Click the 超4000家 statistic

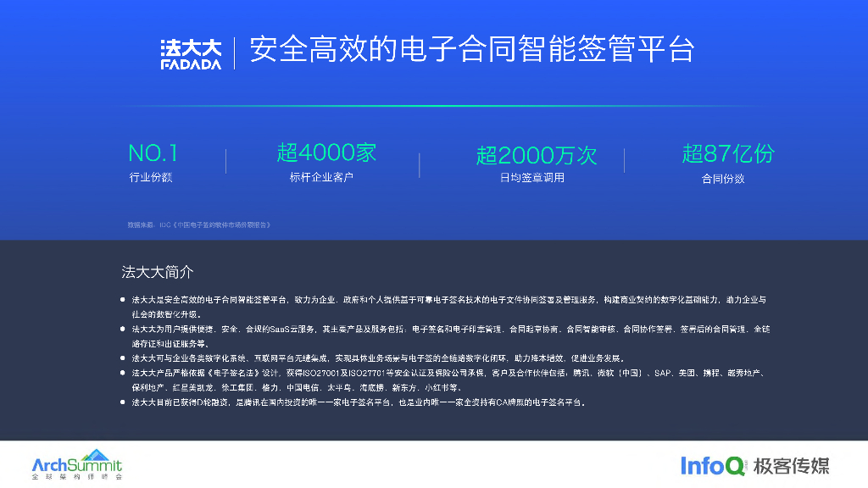[326, 152]
